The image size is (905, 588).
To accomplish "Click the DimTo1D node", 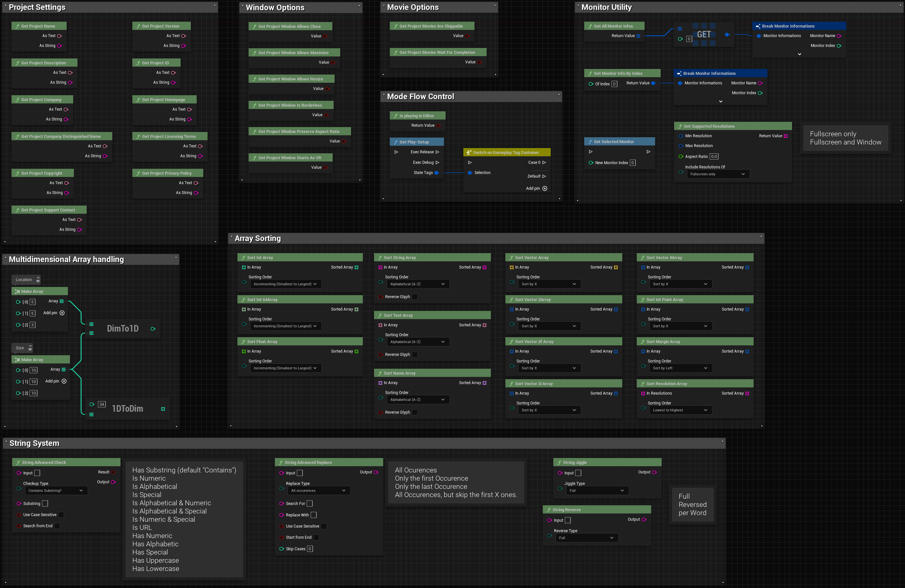I will [122, 328].
